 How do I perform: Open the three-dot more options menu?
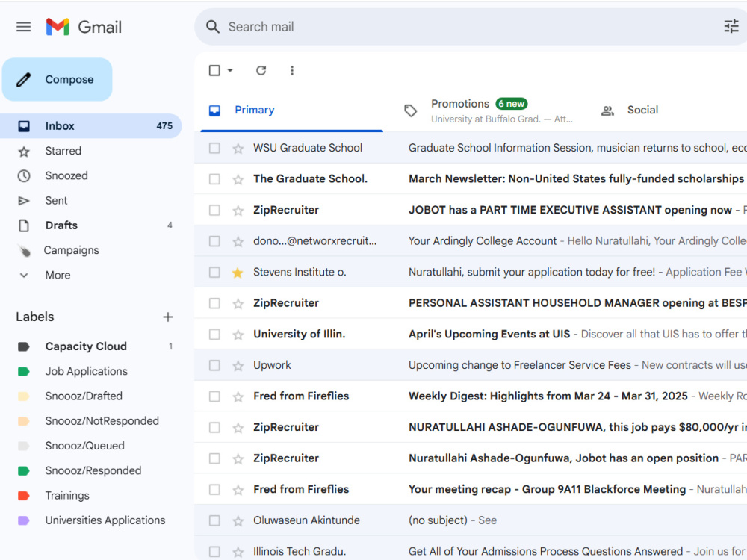[292, 70]
